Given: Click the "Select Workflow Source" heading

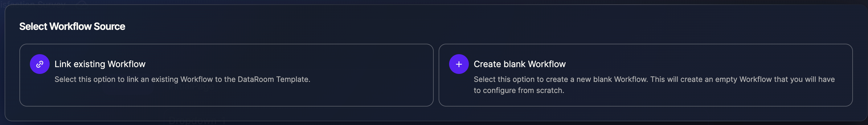Looking at the screenshot, I should 72,26.
